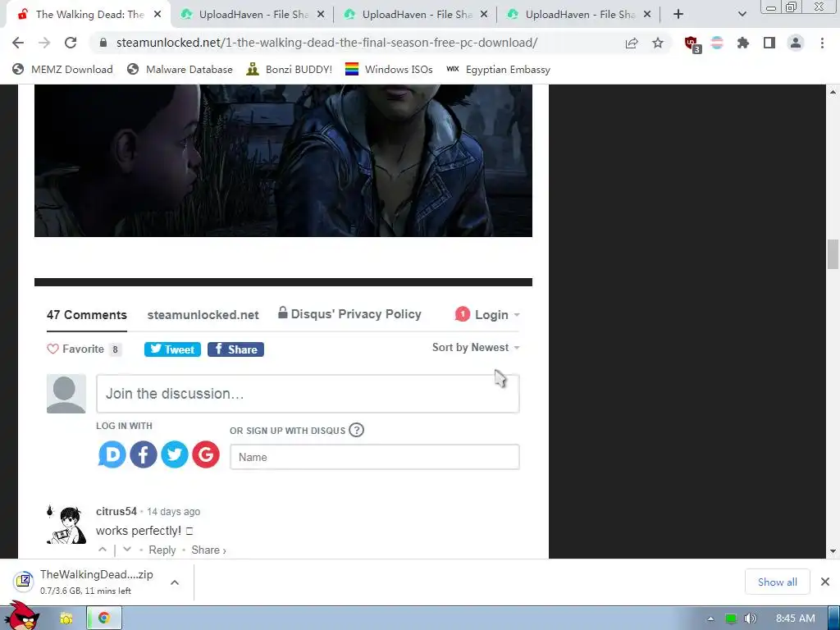This screenshot has height=630, width=840.
Task: Open the Angry Birds start button
Action: click(22, 615)
